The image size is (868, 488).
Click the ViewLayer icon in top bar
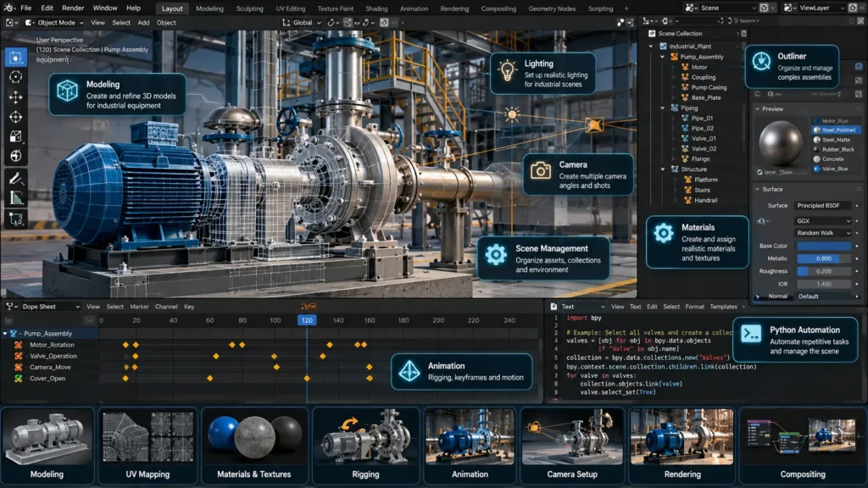tap(789, 8)
